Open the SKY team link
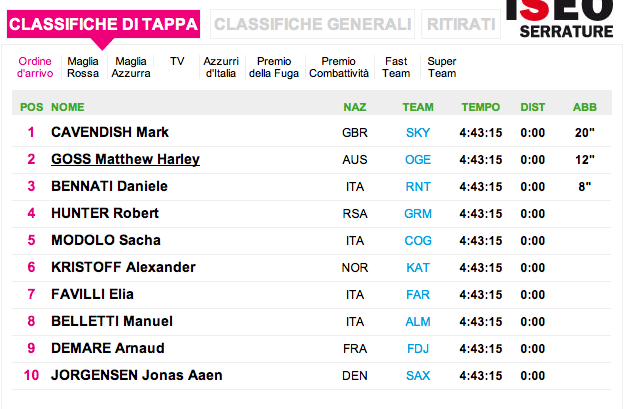 point(418,132)
